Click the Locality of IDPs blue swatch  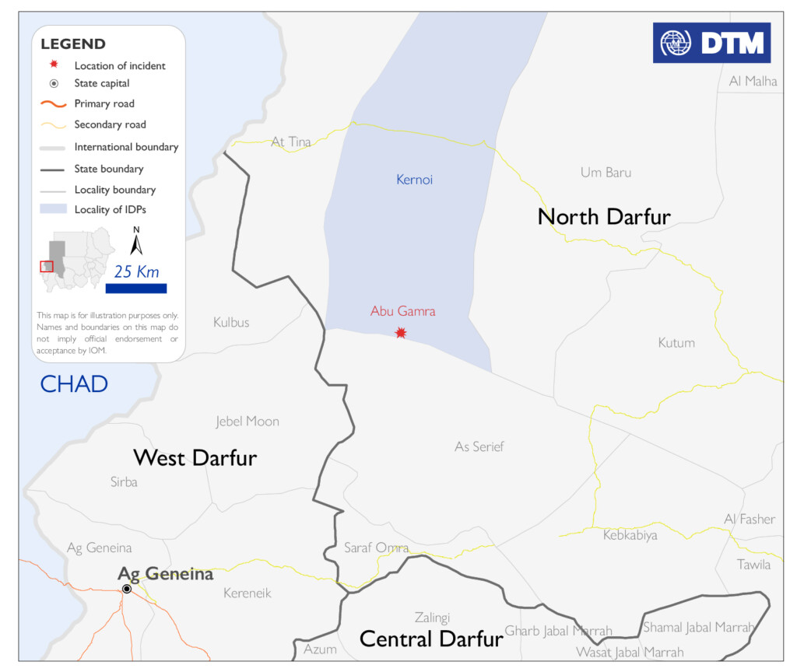click(53, 209)
